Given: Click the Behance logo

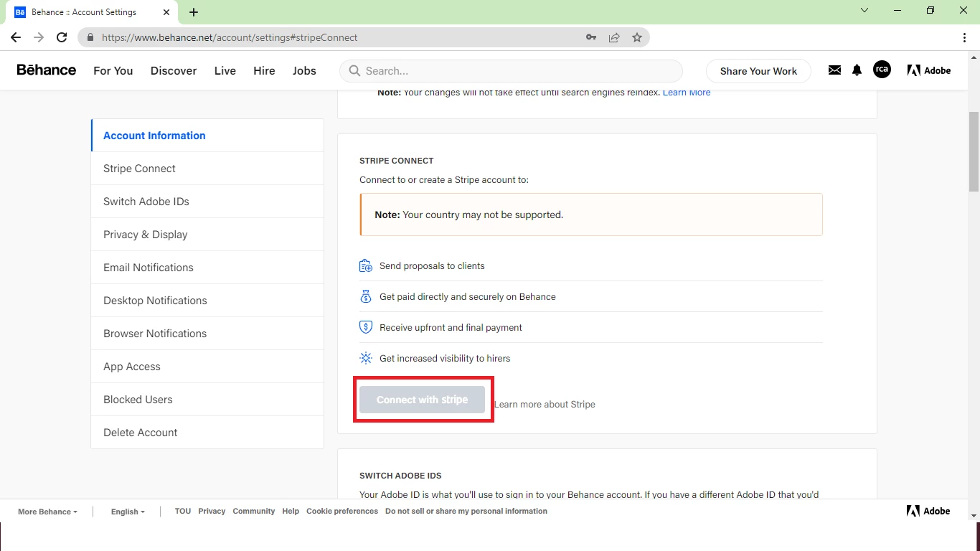Looking at the screenshot, I should point(47,70).
